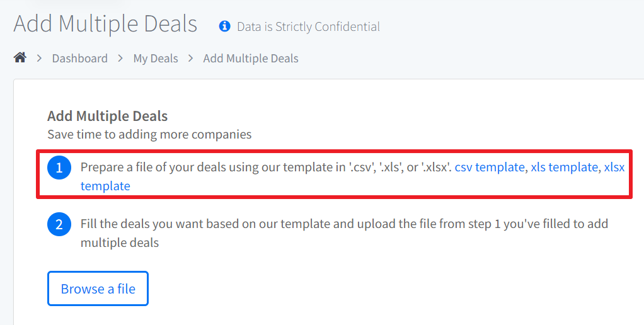644x325 pixels.
Task: Click the blue step 2 circle badge
Action: point(59,224)
